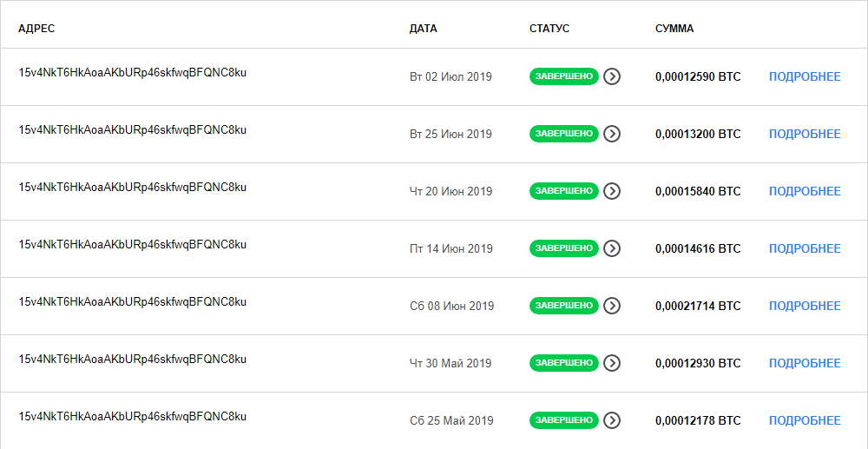The image size is (868, 449).
Task: Open Подробнее for 0,00012178 BTC payment
Action: click(x=805, y=420)
